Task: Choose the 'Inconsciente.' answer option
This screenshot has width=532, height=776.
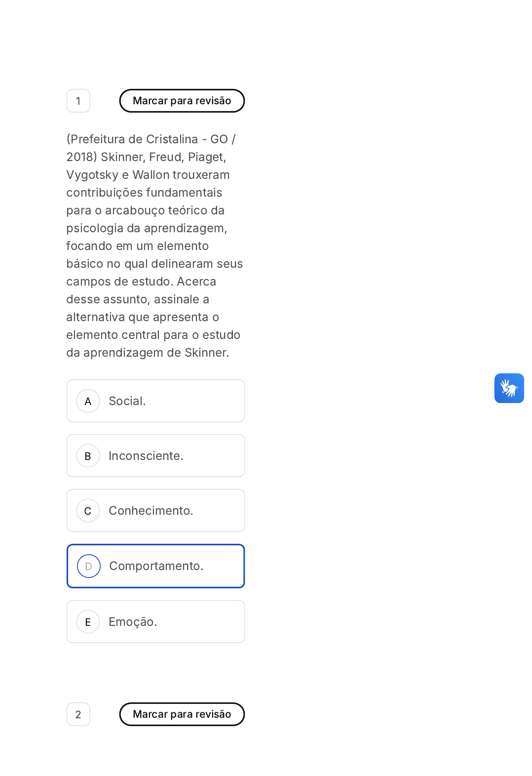Action: click(155, 456)
